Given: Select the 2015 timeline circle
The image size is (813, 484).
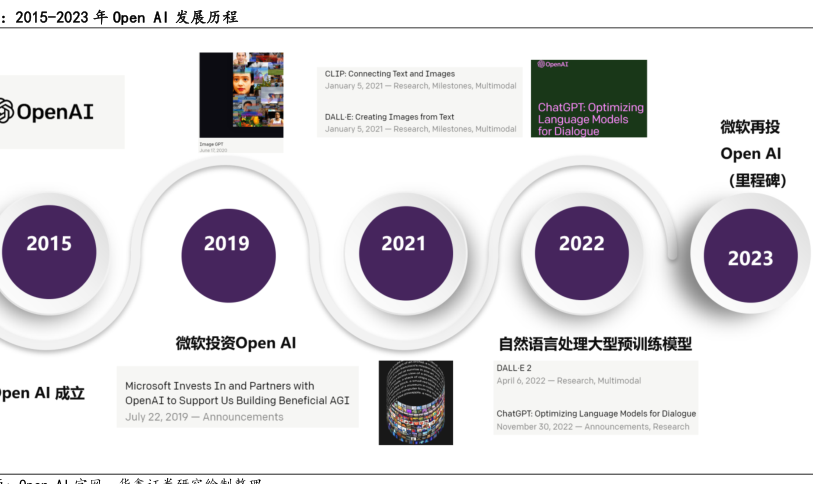Looking at the screenshot, I should pyautogui.click(x=49, y=243).
